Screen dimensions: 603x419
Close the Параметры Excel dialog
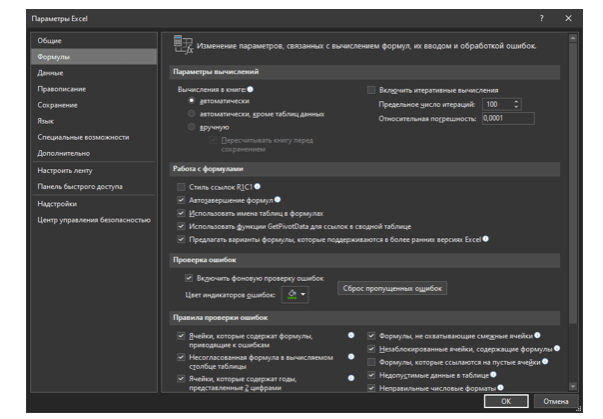pos(568,18)
